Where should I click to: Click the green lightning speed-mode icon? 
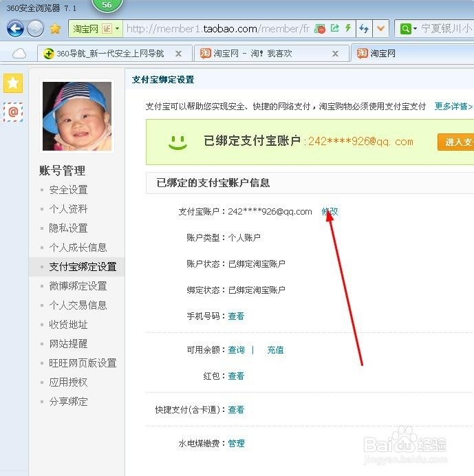[348, 28]
